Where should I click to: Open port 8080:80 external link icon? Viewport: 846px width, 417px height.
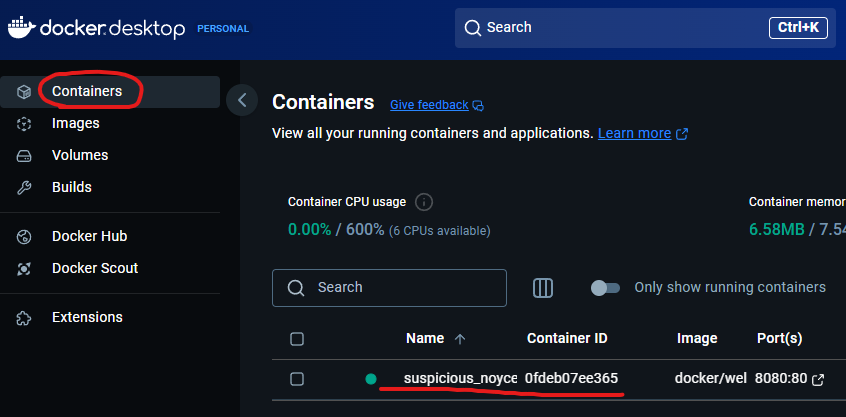click(x=818, y=380)
